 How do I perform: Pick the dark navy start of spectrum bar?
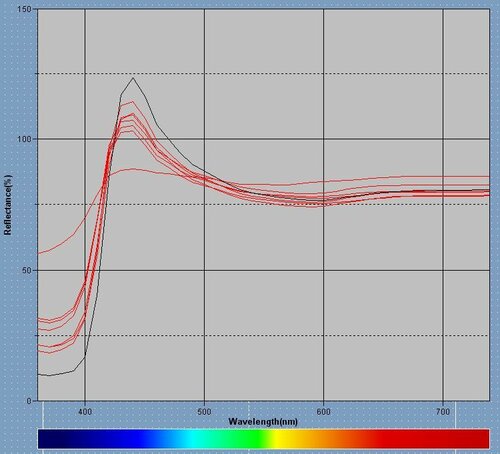click(x=53, y=439)
